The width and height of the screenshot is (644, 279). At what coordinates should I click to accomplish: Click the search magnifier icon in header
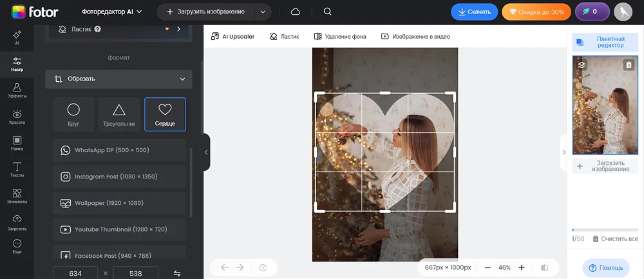click(327, 12)
